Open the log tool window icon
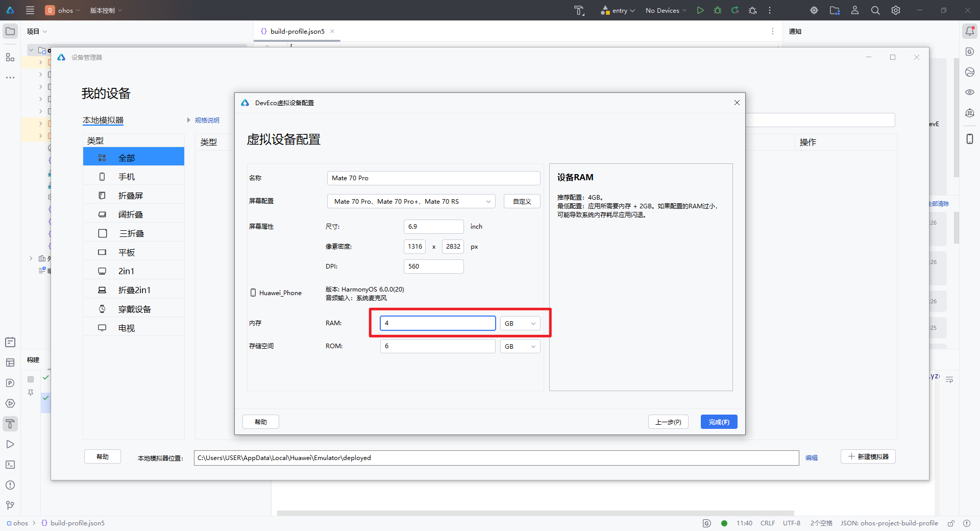This screenshot has width=980, height=531. pyautogui.click(x=10, y=342)
